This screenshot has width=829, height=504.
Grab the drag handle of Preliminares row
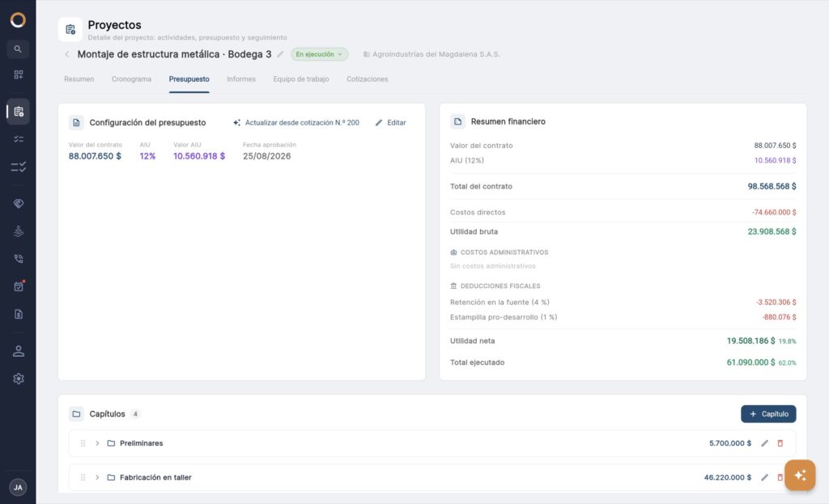(83, 443)
